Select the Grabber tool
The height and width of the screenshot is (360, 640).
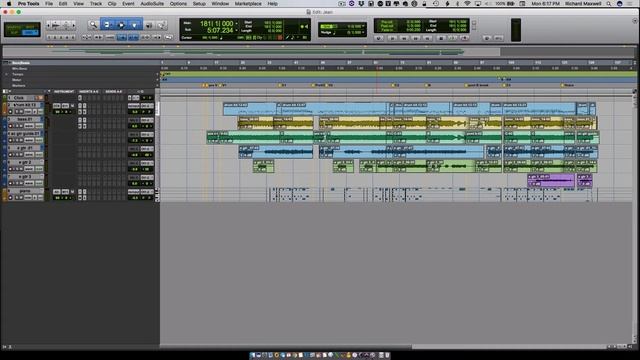[134, 25]
